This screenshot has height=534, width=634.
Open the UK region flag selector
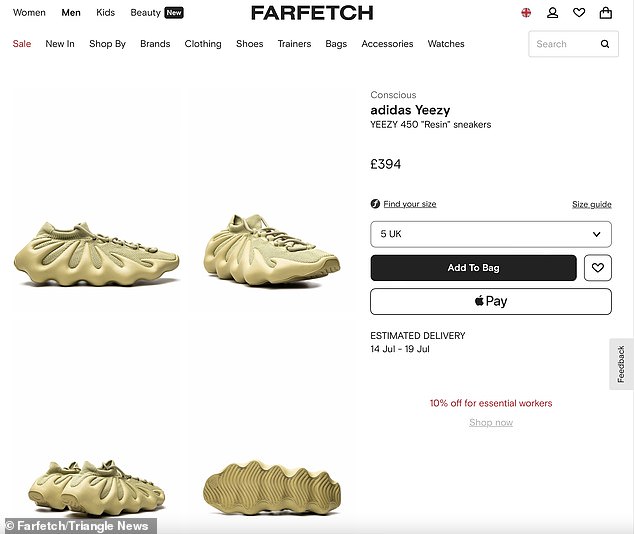click(x=526, y=13)
